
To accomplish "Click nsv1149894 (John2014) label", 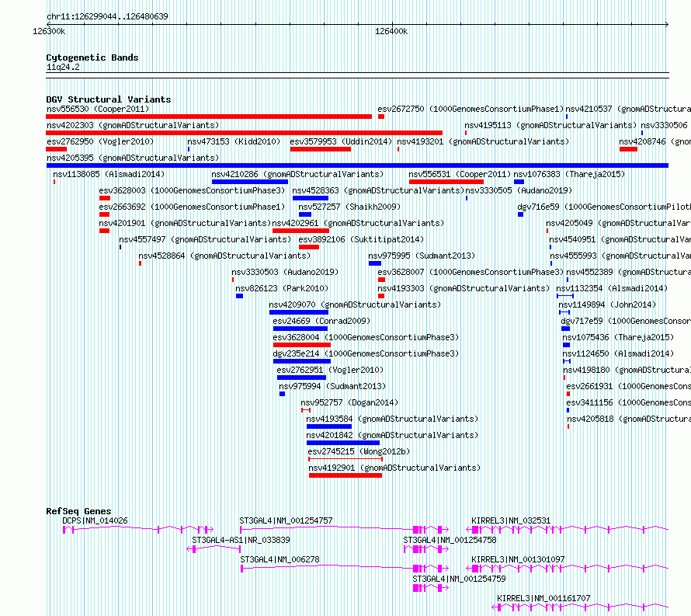I will pos(607,305).
